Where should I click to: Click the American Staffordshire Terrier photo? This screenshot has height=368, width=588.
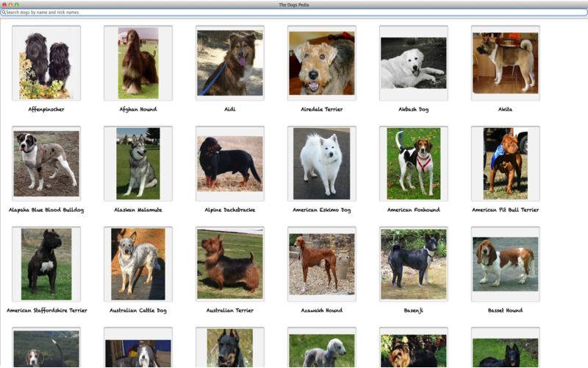click(x=46, y=263)
